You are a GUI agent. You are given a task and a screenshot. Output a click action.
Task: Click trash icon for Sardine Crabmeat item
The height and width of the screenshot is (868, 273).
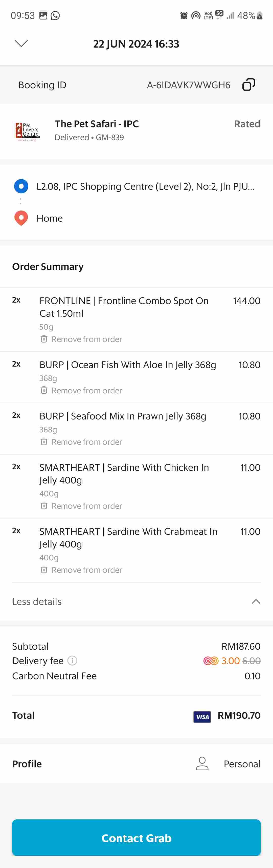point(44,569)
